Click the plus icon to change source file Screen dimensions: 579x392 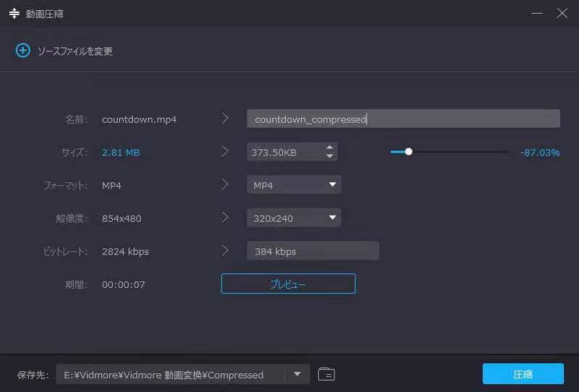pyautogui.click(x=22, y=51)
